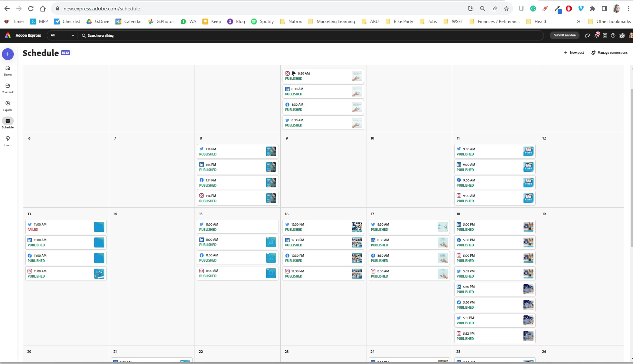Open the FAILED Twitter post on the 13th
Image resolution: width=633 pixels, height=364 pixels.
pos(66,227)
